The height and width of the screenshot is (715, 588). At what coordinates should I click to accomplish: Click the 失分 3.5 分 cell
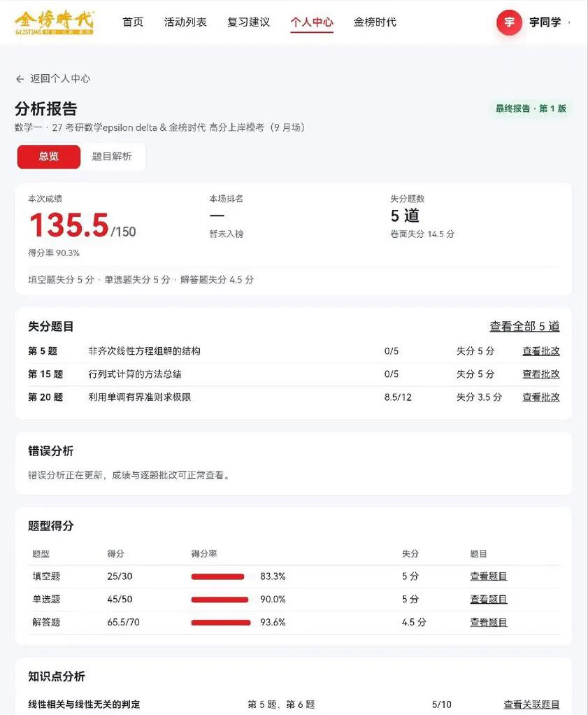tap(480, 397)
